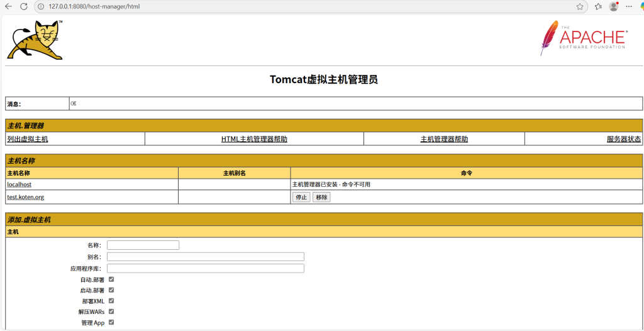Screen dimensions: 644x331
Task: Uncheck the 解压WARs checkbox
Action: [x=111, y=311]
